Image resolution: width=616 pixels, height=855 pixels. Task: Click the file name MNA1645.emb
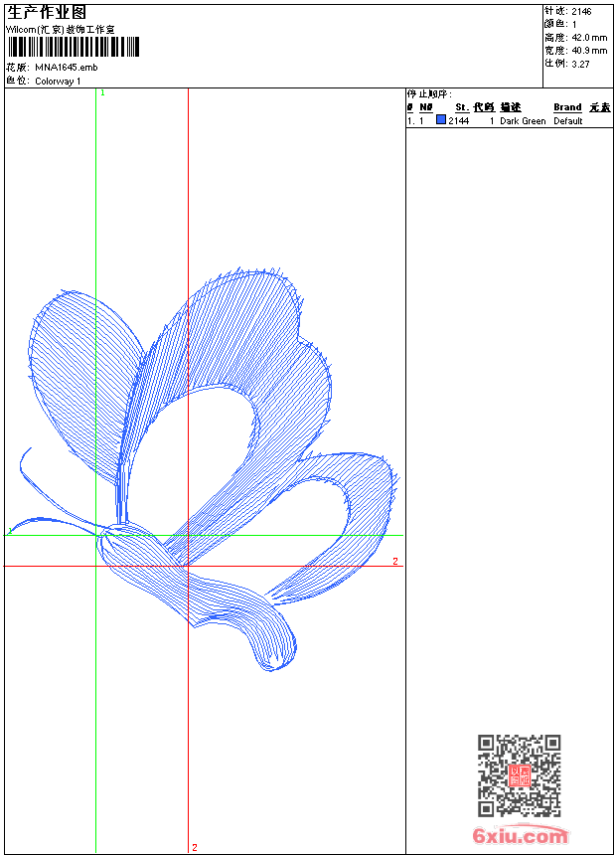[66, 67]
